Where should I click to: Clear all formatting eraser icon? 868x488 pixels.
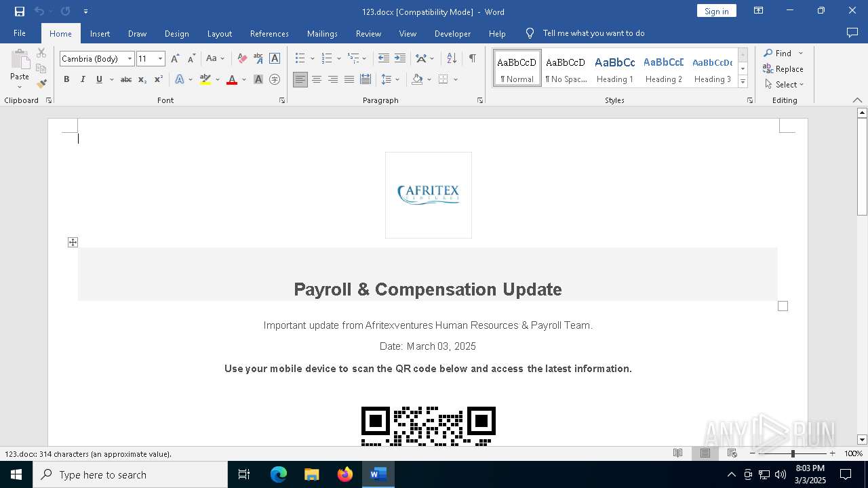[x=242, y=59]
